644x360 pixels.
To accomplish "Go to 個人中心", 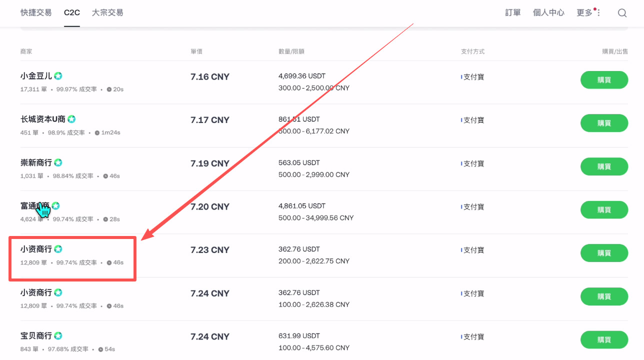I will click(548, 12).
